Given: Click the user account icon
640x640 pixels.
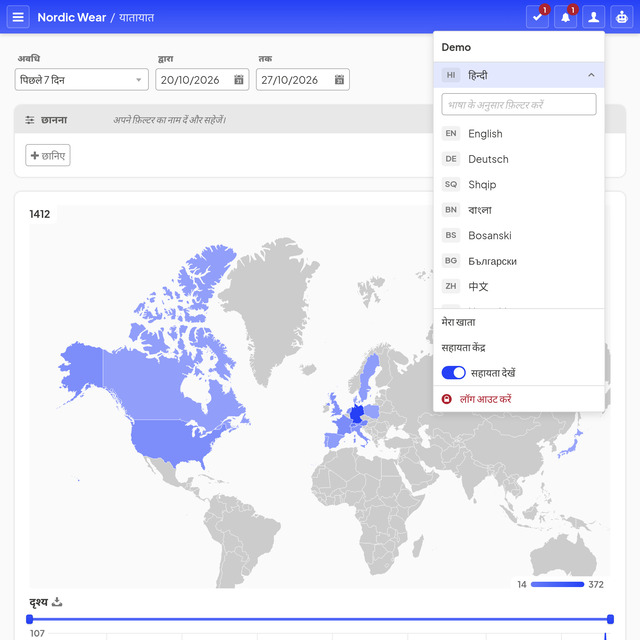Looking at the screenshot, I should tap(593, 17).
